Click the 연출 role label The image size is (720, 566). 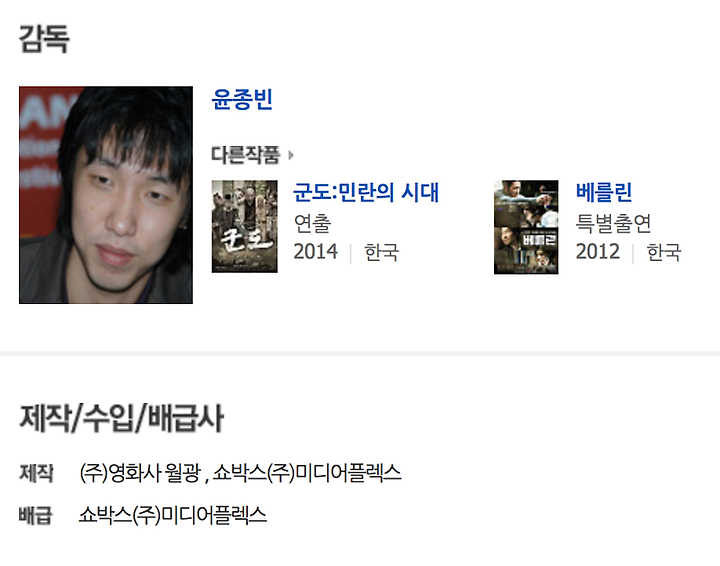312,223
